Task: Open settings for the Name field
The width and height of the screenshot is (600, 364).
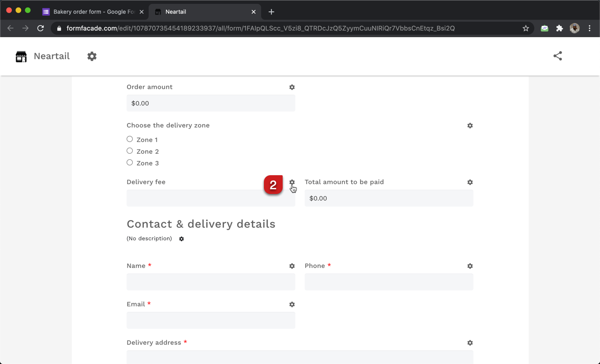Action: pyautogui.click(x=292, y=266)
